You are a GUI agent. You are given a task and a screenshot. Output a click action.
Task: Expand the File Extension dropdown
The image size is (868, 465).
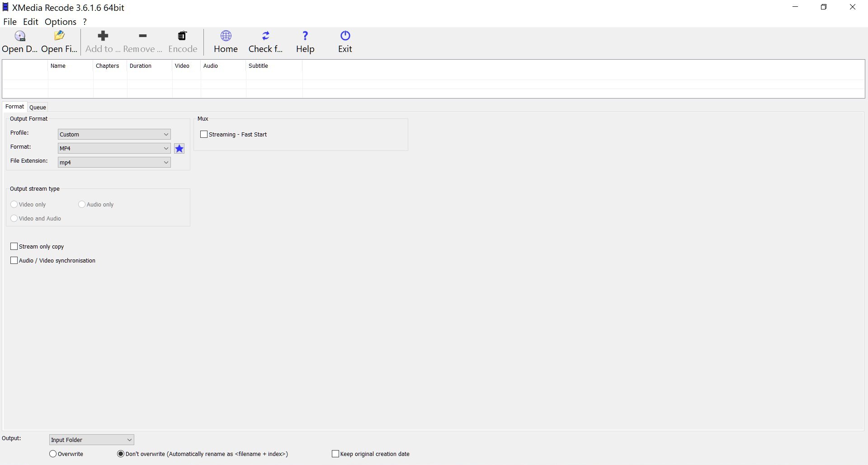coord(114,162)
